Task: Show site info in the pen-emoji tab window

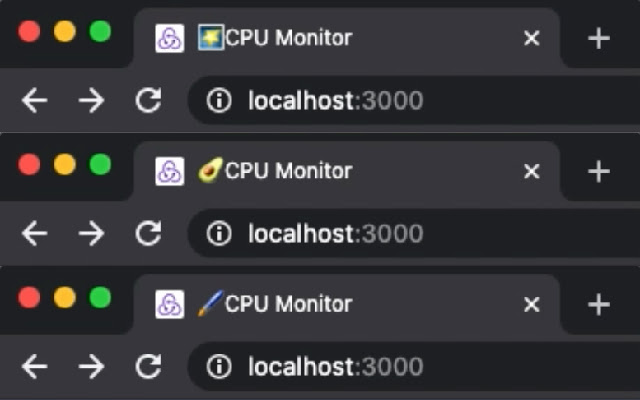Action: 219,367
